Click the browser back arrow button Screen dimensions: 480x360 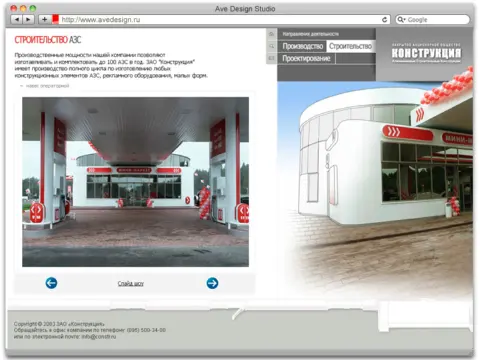coord(16,20)
